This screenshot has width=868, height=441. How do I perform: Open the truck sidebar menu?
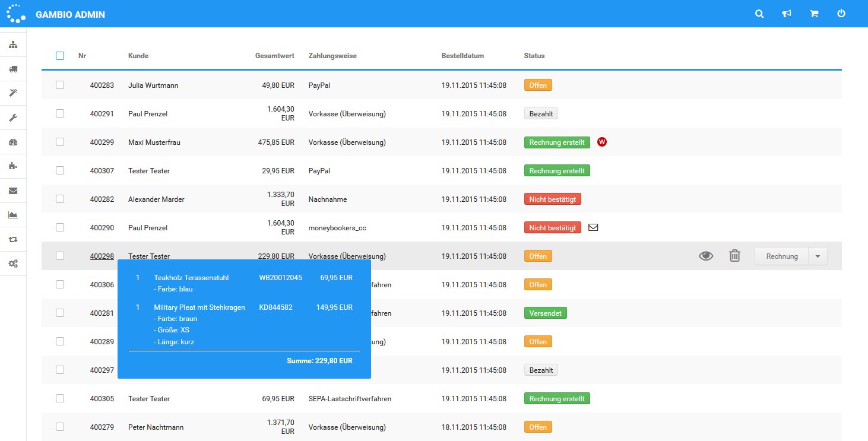coord(13,69)
